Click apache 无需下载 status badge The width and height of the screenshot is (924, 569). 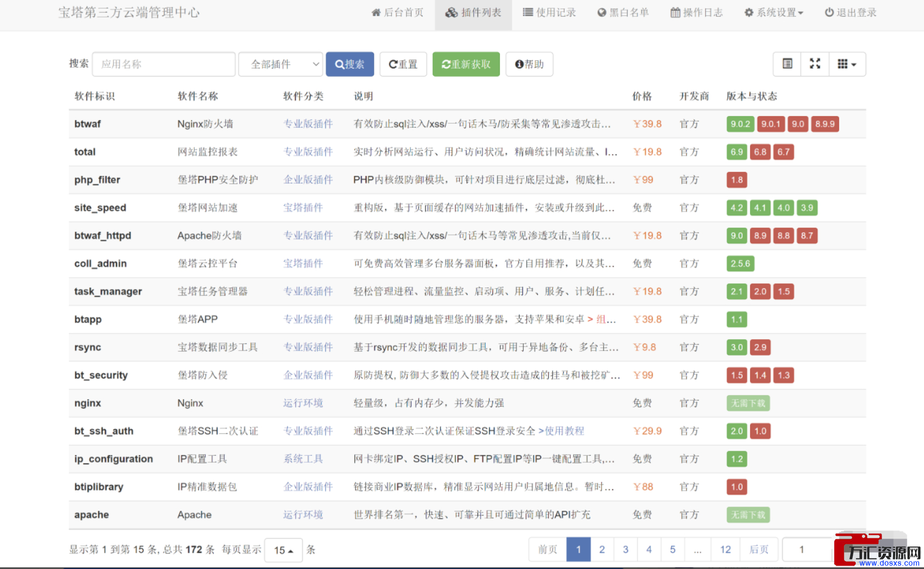[748, 515]
